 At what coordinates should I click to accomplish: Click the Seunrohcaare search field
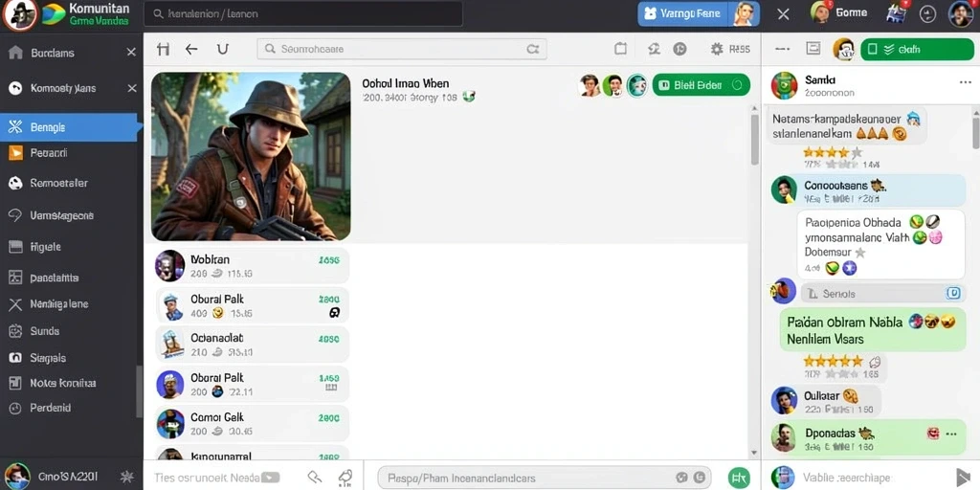402,49
